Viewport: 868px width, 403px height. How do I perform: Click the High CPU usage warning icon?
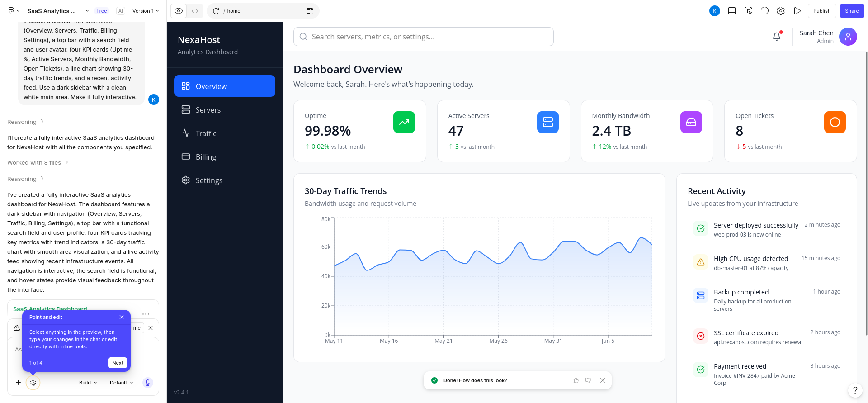click(x=701, y=262)
